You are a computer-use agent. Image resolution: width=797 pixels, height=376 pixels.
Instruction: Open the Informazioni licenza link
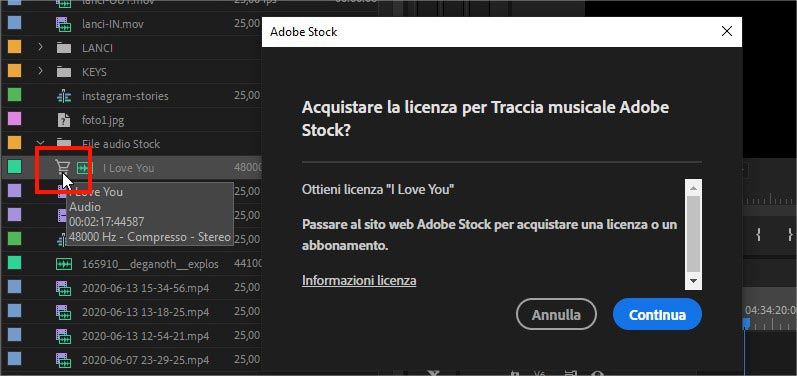click(359, 280)
